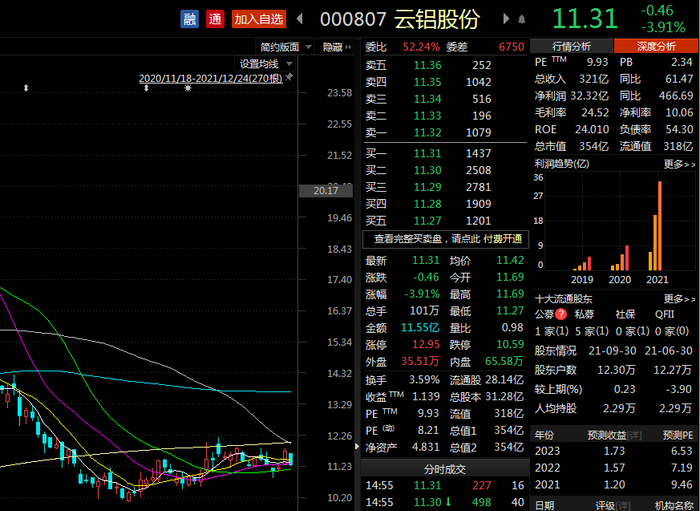Image resolution: width=700 pixels, height=511 pixels.
Task: Click the stock name 云铝股份 in header
Action: click(x=437, y=19)
